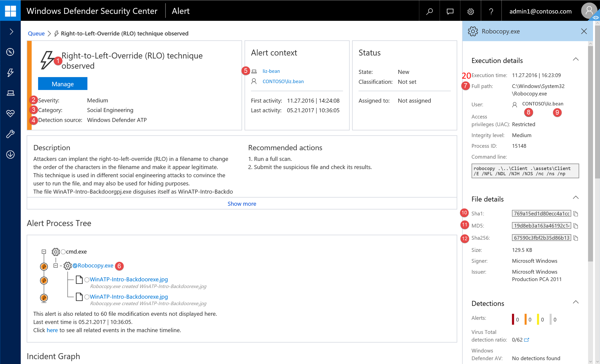
Task: Open the feedback chat icon
Action: pyautogui.click(x=450, y=11)
